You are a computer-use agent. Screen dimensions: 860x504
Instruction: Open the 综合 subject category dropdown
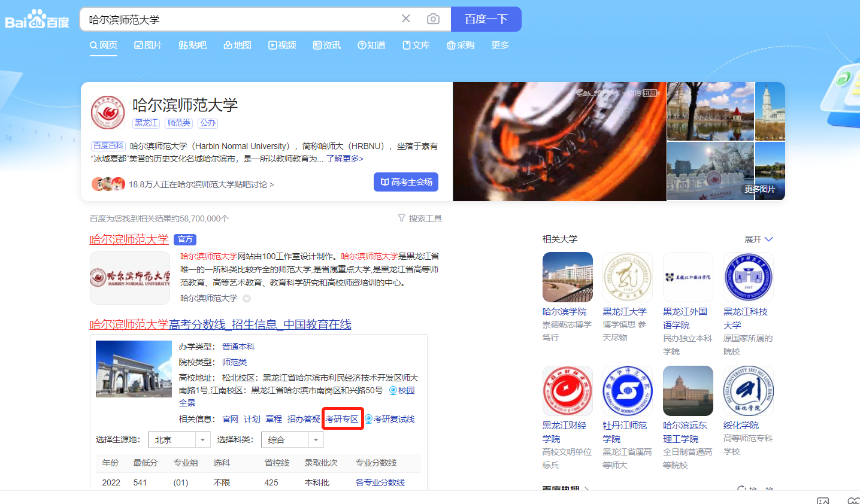pos(292,440)
